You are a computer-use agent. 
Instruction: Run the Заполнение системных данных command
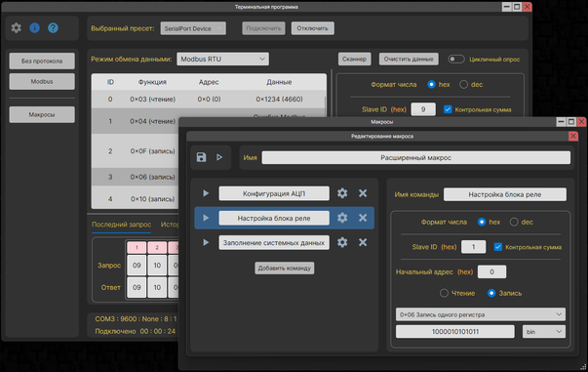pyautogui.click(x=206, y=242)
